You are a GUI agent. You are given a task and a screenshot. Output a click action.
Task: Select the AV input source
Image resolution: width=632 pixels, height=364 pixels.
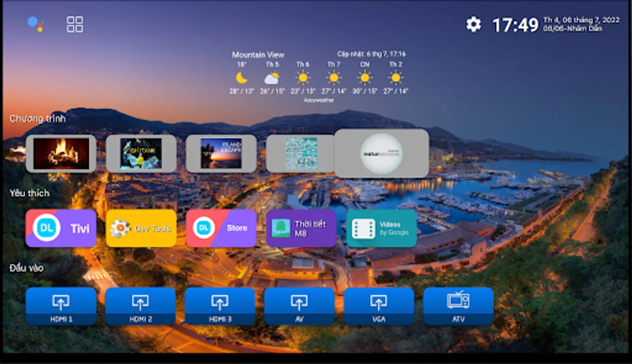click(x=300, y=306)
